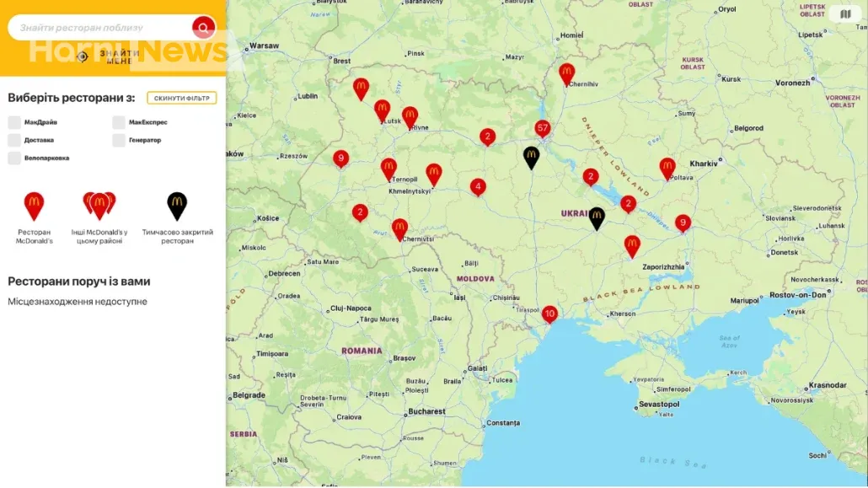Click the Warsaw city label on map
Screen dimensions: 868x488
(x=264, y=46)
